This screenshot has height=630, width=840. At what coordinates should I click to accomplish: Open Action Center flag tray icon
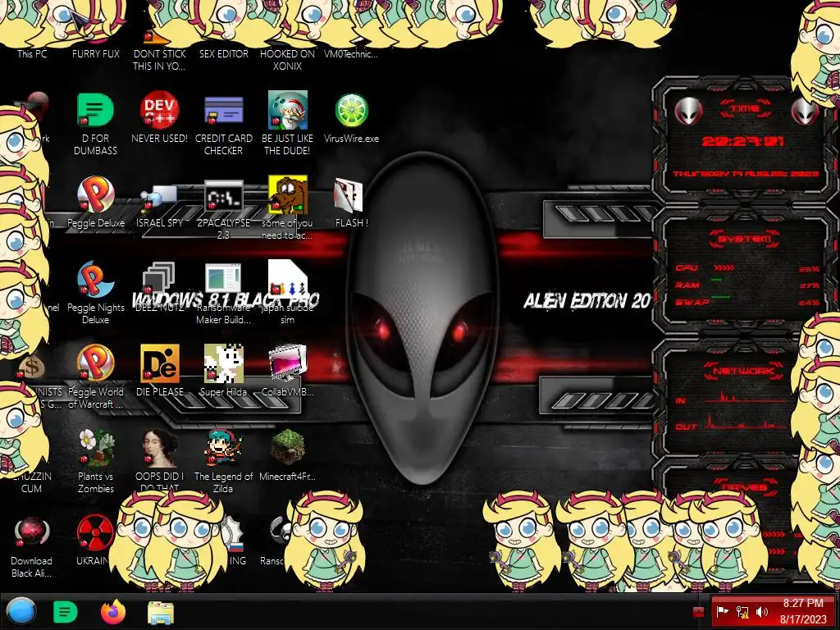tap(722, 612)
